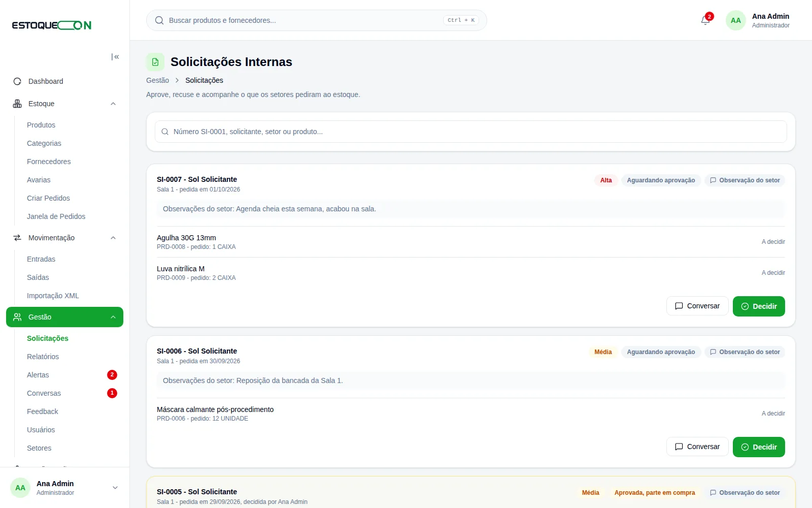Image resolution: width=812 pixels, height=508 pixels.
Task: Click the Agulha 30G 13mm item row
Action: [x=471, y=242]
